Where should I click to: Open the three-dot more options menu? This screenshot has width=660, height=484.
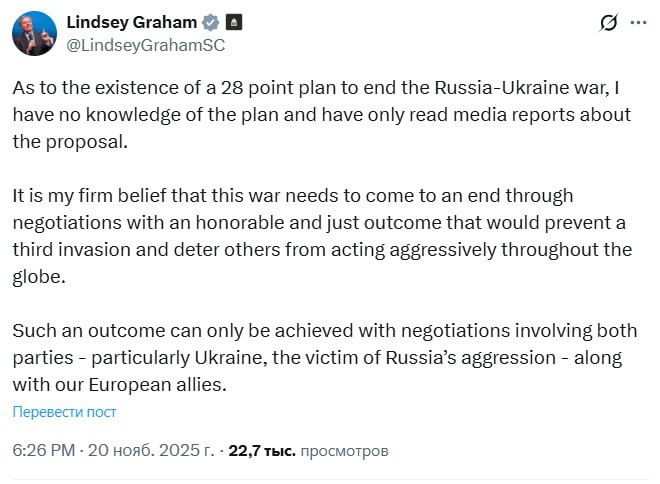click(638, 22)
